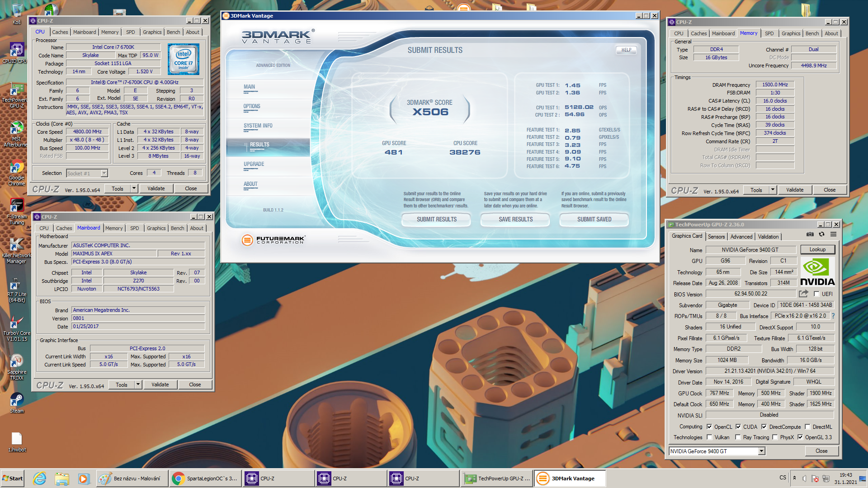The height and width of the screenshot is (488, 868).
Task: Toggle the PhysX checkbox
Action: (x=775, y=437)
